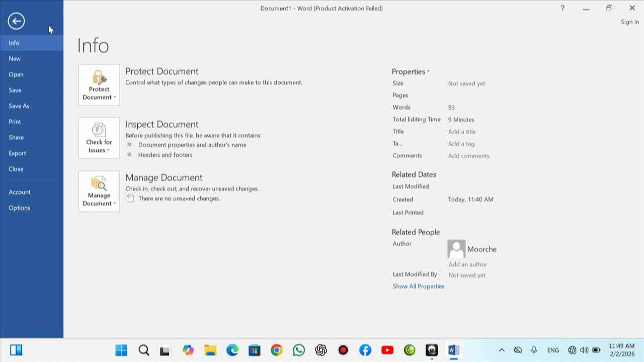Open the Account page
Screen dimensions: 644x362
tap(32, 192)
